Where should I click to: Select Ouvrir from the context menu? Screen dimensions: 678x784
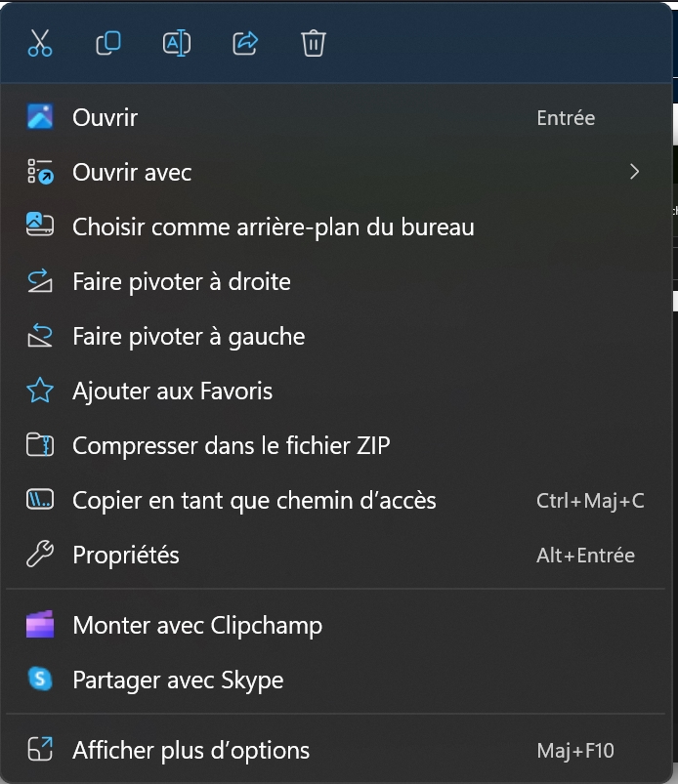click(106, 118)
